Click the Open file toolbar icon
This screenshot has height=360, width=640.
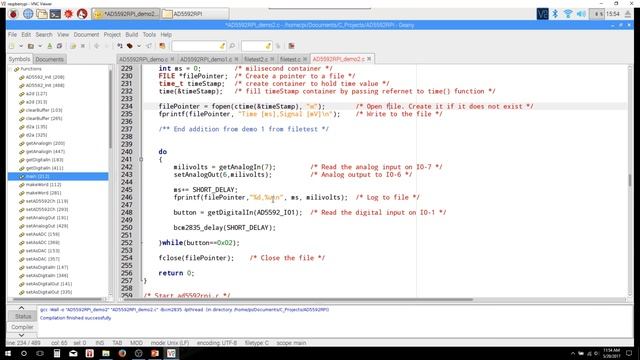[31, 46]
